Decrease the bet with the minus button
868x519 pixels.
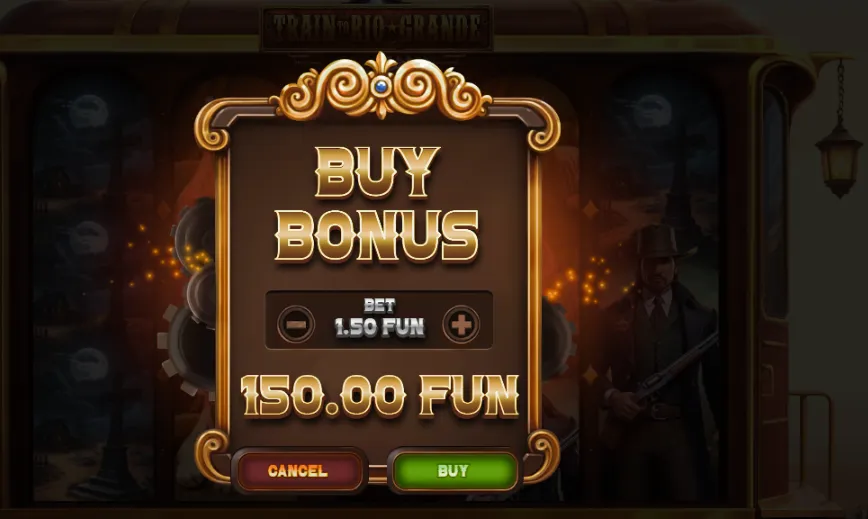pyautogui.click(x=296, y=324)
